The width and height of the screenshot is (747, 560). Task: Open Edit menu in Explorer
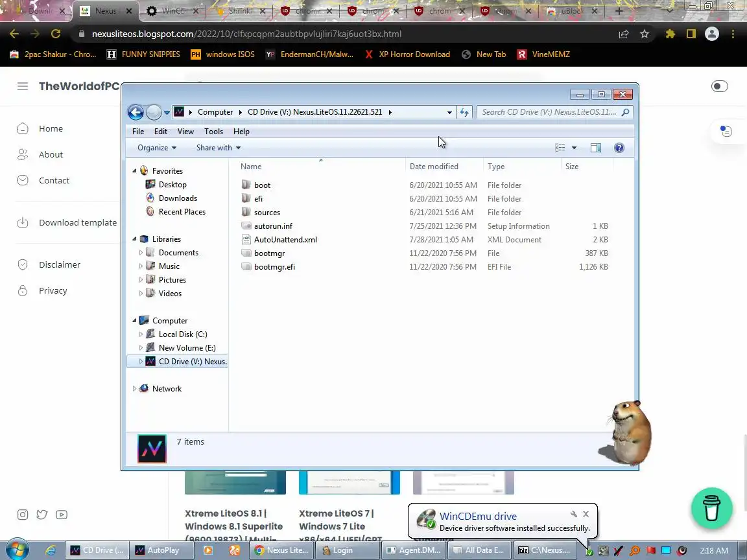(x=161, y=132)
